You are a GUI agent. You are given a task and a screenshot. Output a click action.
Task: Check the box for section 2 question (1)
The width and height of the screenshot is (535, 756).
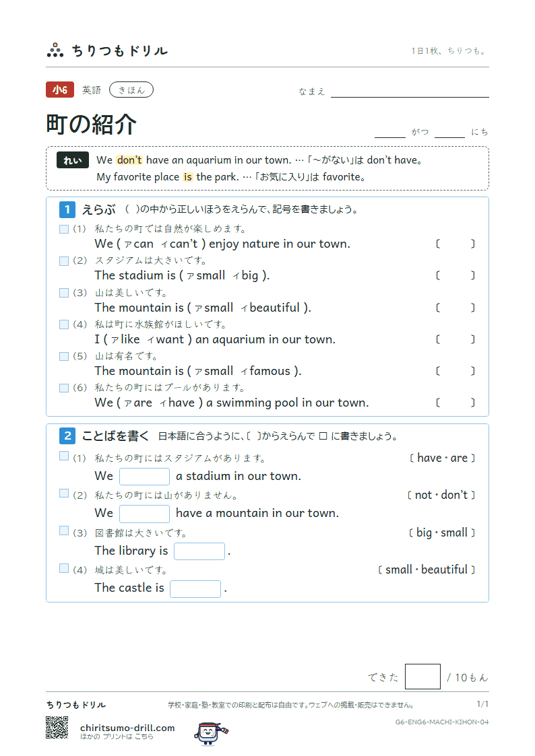[x=64, y=456]
